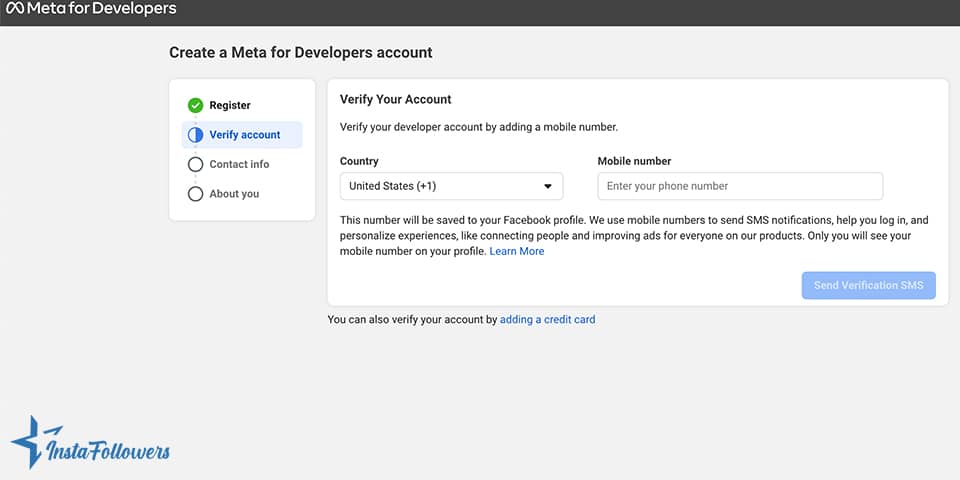This screenshot has width=960, height=480.
Task: Focus the Mobile number input field
Action: click(740, 186)
